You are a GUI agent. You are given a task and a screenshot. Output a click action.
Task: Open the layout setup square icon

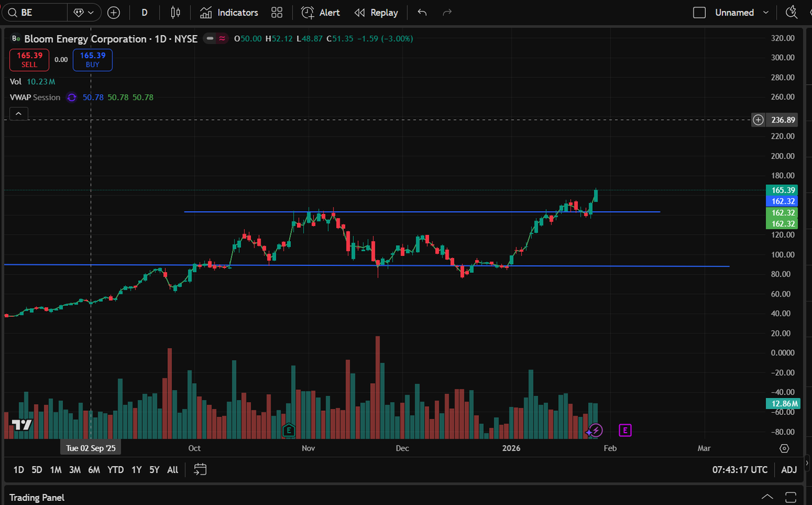tap(700, 12)
